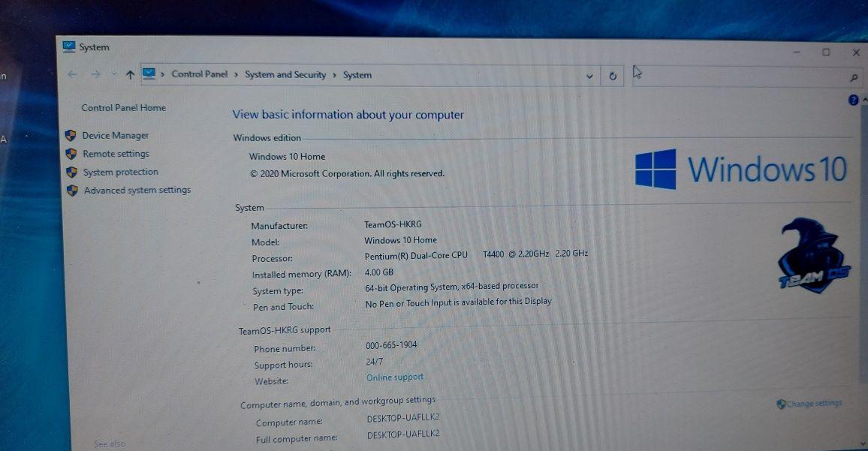Image resolution: width=868 pixels, height=451 pixels.
Task: Click the Online support website link
Action: [x=395, y=377]
